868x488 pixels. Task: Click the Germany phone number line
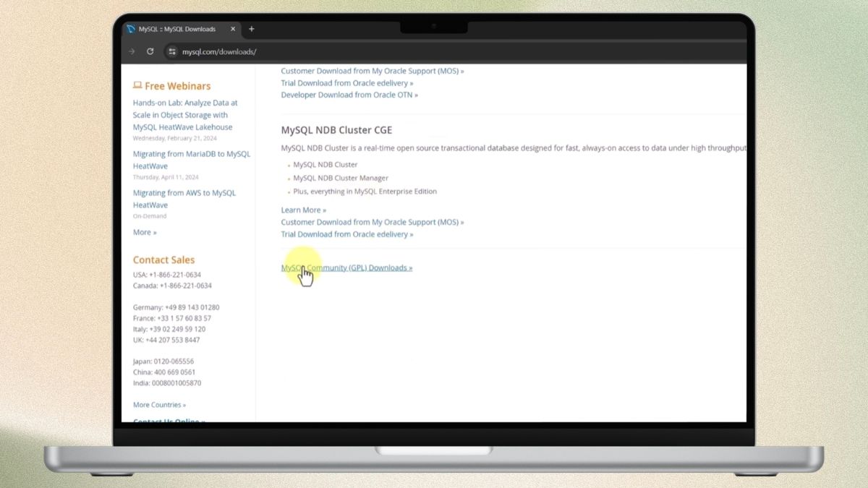tap(176, 307)
